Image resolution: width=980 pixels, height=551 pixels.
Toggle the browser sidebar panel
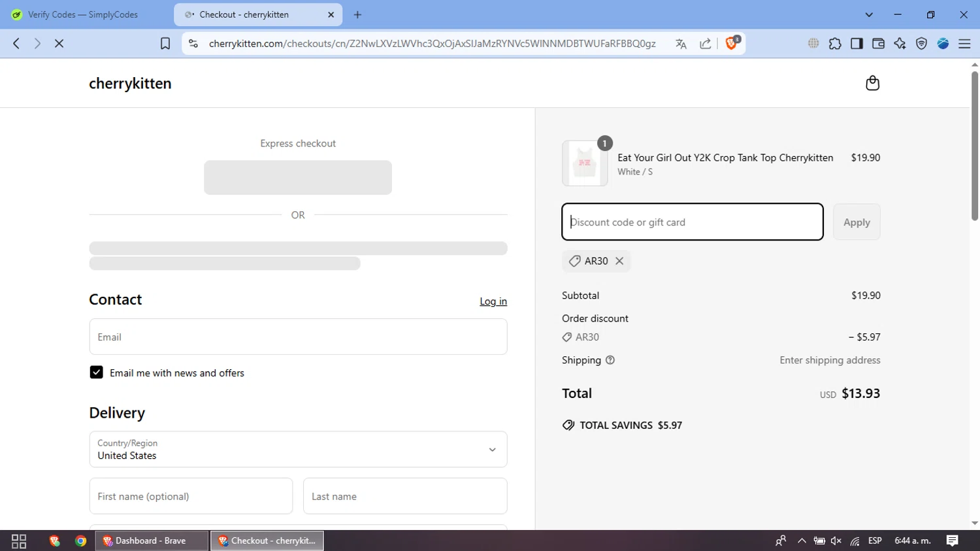click(857, 44)
